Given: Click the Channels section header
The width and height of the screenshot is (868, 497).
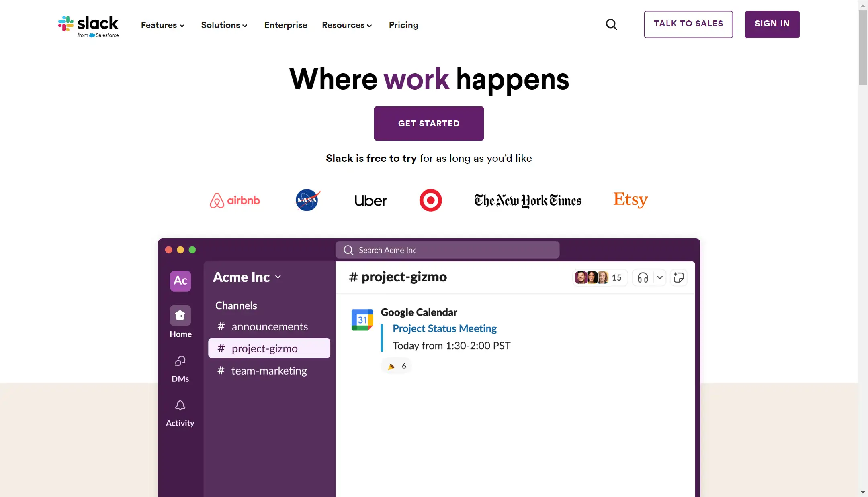Looking at the screenshot, I should click(x=236, y=306).
